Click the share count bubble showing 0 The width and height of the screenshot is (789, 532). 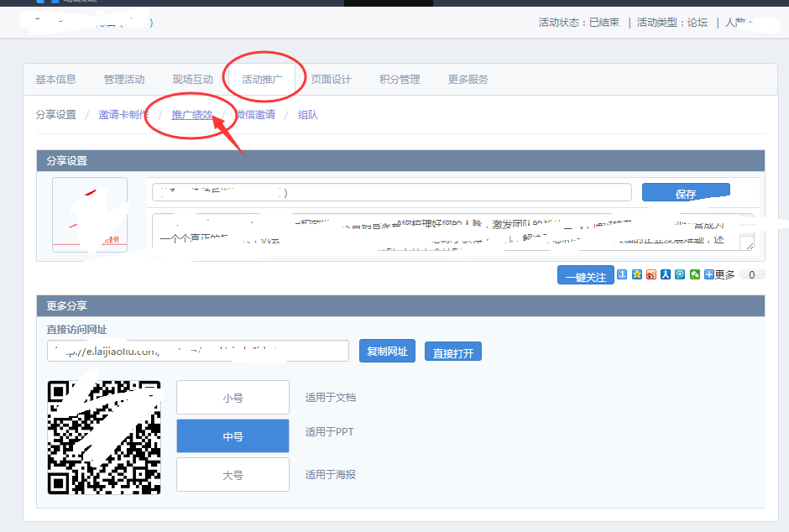752,274
